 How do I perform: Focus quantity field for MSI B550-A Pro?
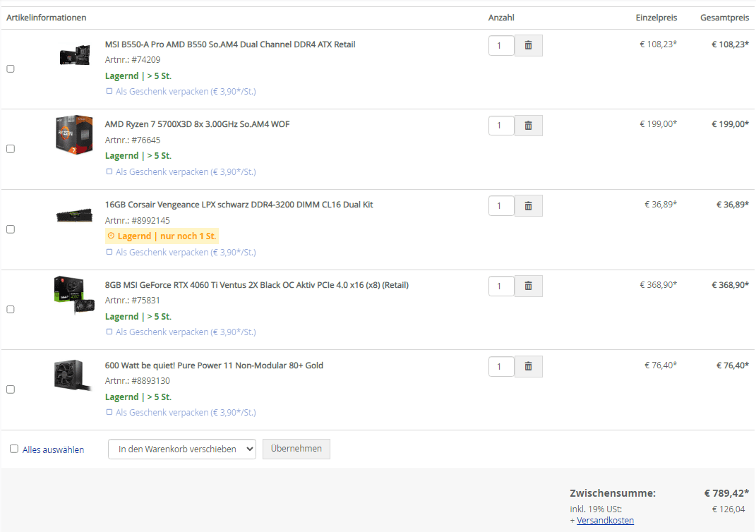click(x=501, y=45)
